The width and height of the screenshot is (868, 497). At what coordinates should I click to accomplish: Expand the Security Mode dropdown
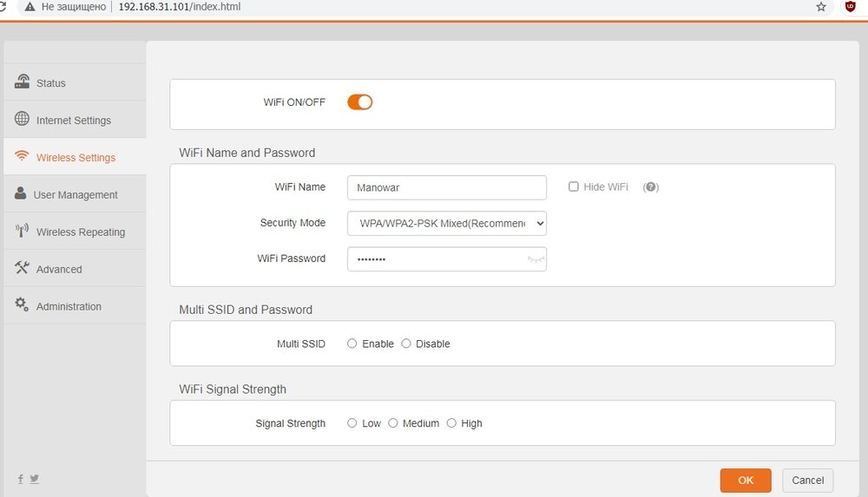coord(447,223)
